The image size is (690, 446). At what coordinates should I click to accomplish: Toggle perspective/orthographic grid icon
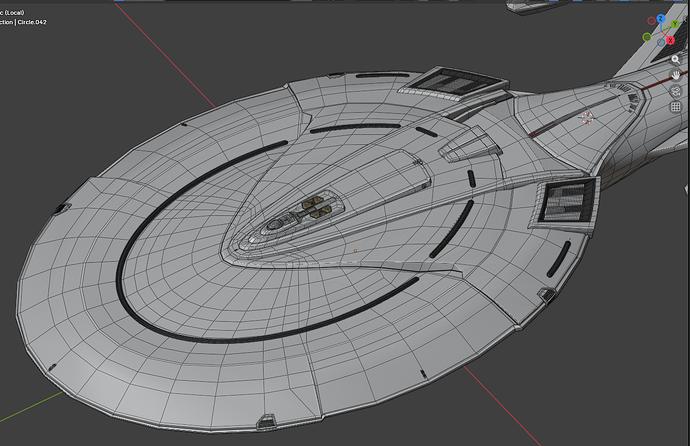tap(675, 107)
